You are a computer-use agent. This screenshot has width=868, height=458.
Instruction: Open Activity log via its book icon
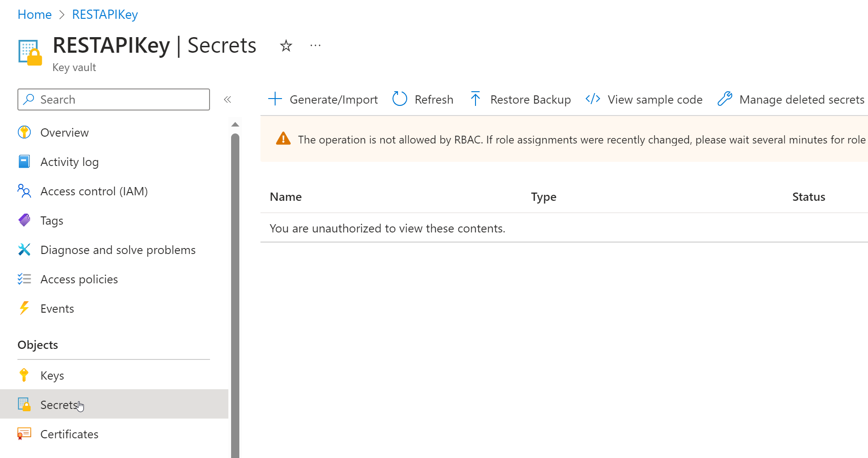[24, 161]
